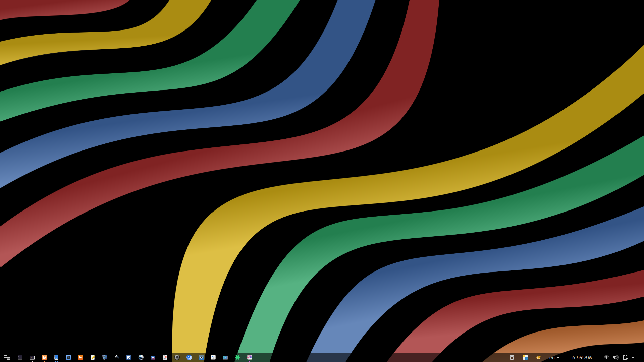
Task: Launch the orange media player icon
Action: [x=80, y=357]
